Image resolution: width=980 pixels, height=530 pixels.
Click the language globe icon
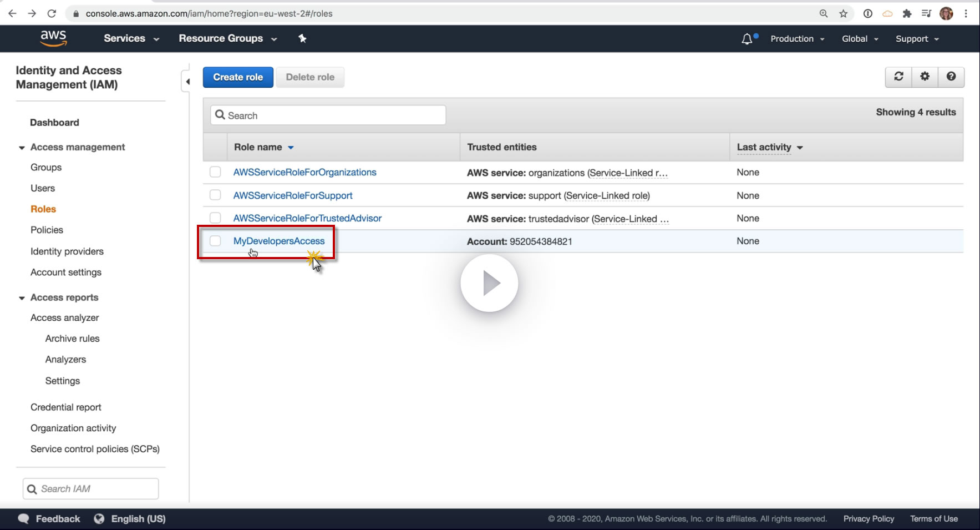click(x=99, y=519)
